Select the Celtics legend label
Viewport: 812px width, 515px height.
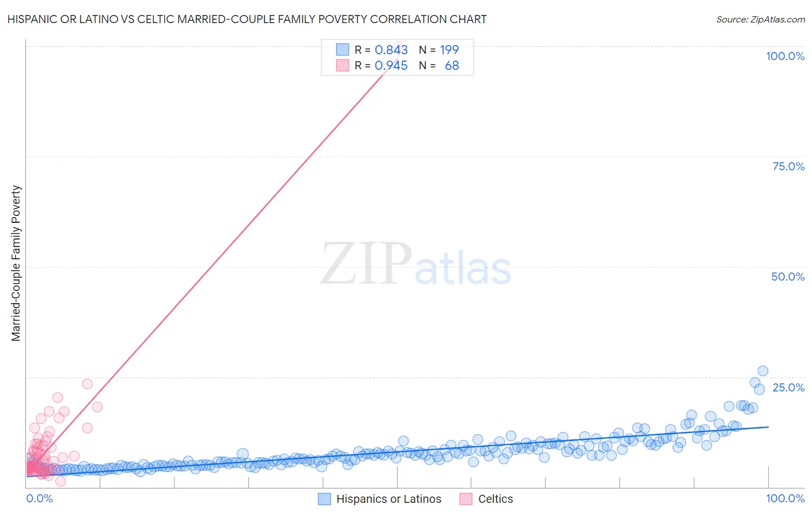click(x=496, y=499)
